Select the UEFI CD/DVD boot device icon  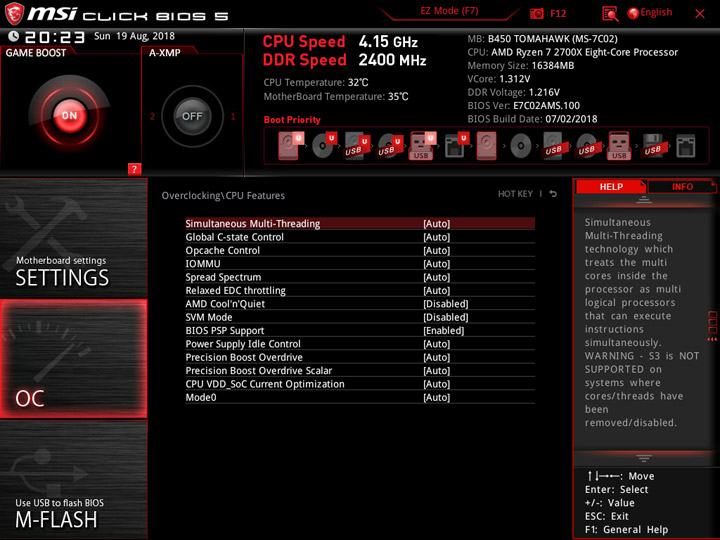pyautogui.click(x=324, y=146)
